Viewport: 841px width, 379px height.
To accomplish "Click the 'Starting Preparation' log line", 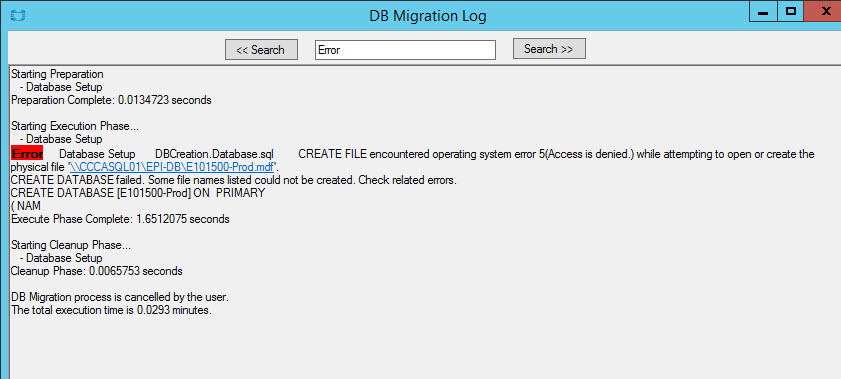I will [57, 74].
